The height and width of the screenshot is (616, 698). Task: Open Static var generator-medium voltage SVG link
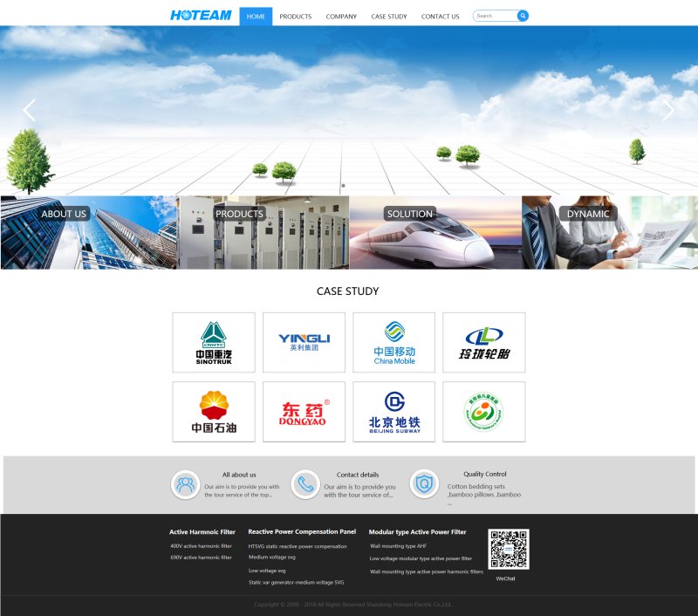[296, 582]
